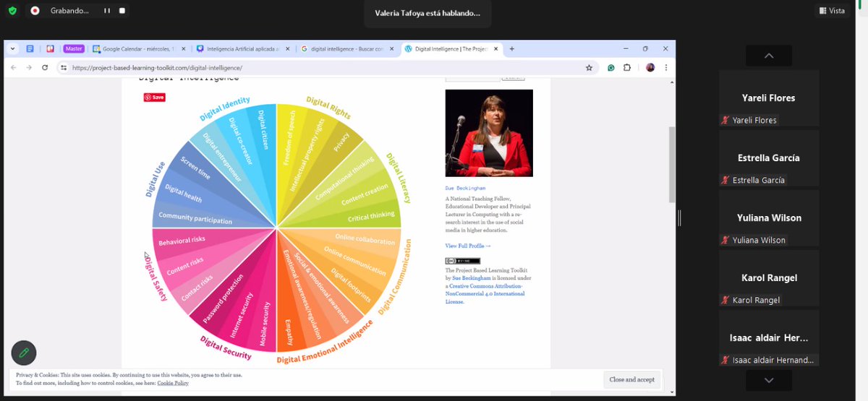Pause the Zoom recording
The height and width of the screenshot is (401, 868).
click(x=107, y=11)
